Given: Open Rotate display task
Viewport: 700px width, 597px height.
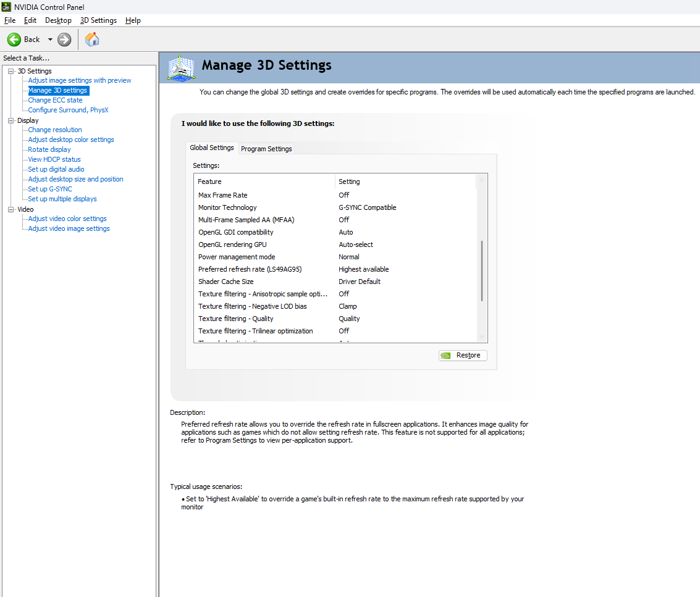Looking at the screenshot, I should [49, 149].
